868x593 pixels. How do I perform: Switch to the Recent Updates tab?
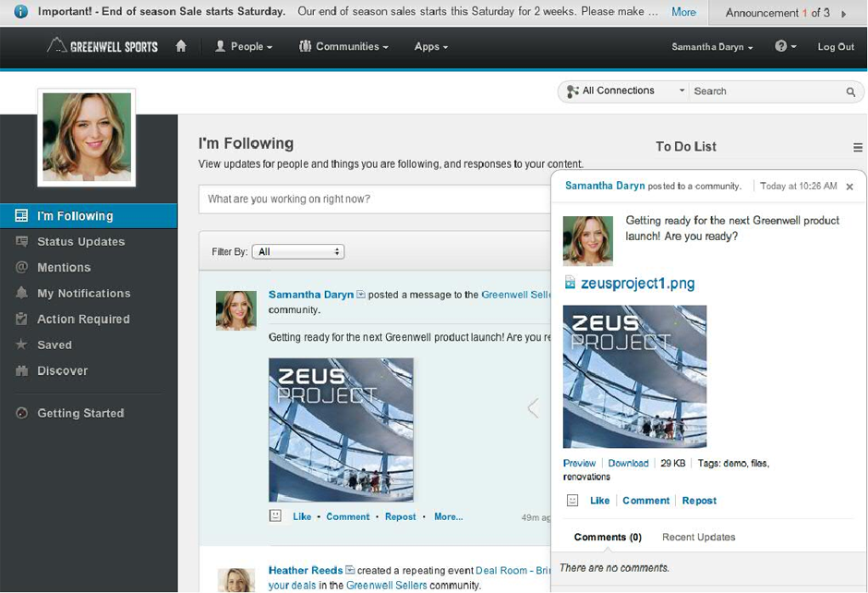coord(698,538)
